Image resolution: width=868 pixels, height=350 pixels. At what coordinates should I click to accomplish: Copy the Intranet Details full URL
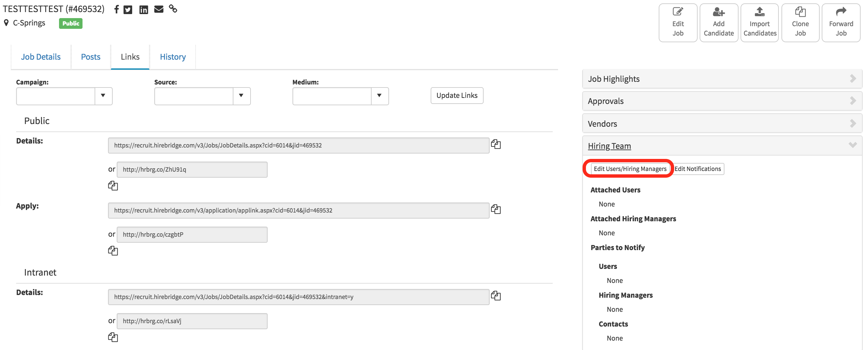[496, 296]
